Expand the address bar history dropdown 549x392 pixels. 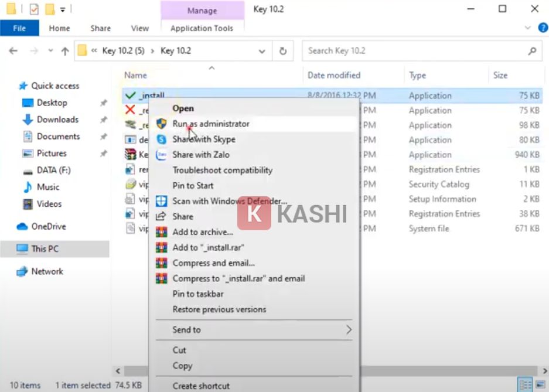262,51
